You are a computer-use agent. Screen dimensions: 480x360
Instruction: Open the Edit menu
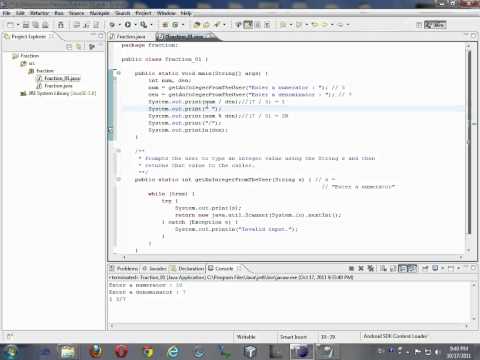(x=20, y=13)
